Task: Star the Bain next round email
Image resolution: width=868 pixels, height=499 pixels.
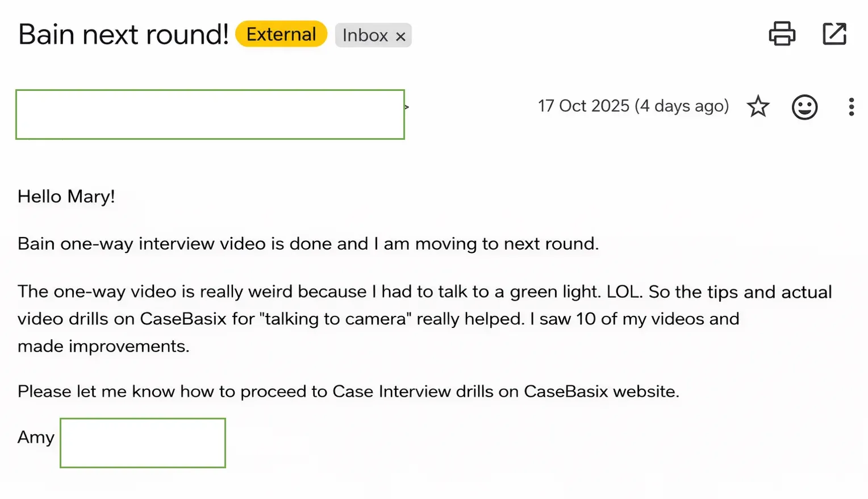Action: click(x=758, y=107)
